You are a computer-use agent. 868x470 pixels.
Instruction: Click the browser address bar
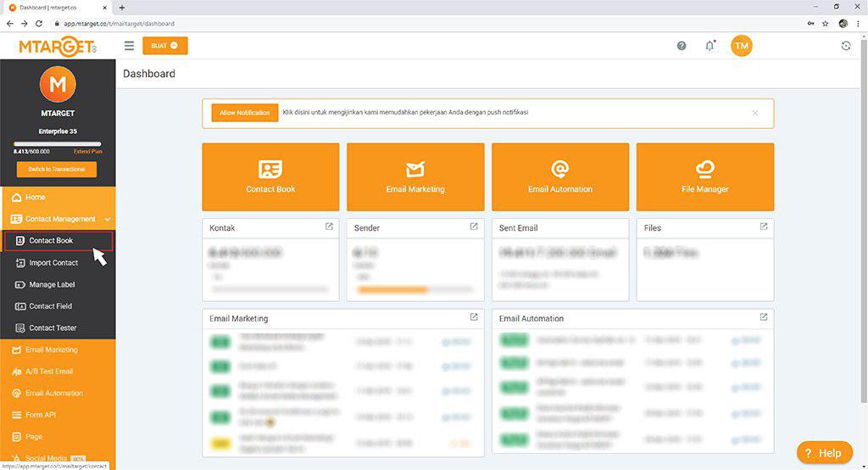[x=426, y=23]
